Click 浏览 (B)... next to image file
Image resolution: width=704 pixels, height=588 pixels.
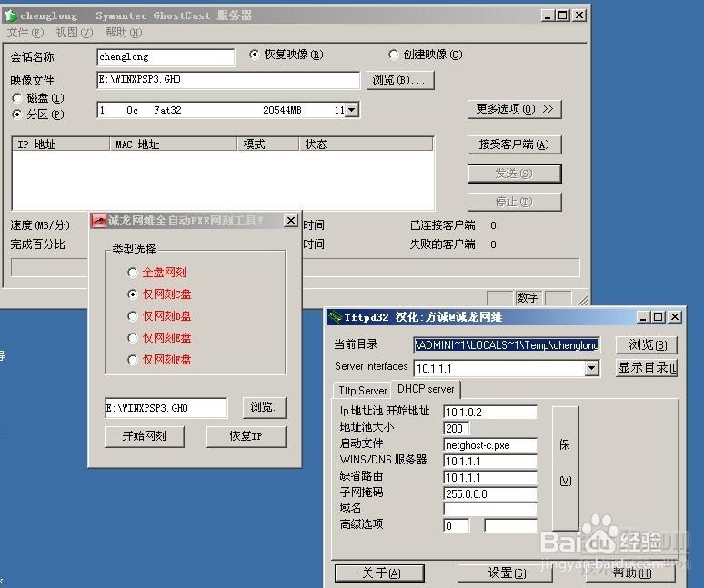tap(400, 80)
